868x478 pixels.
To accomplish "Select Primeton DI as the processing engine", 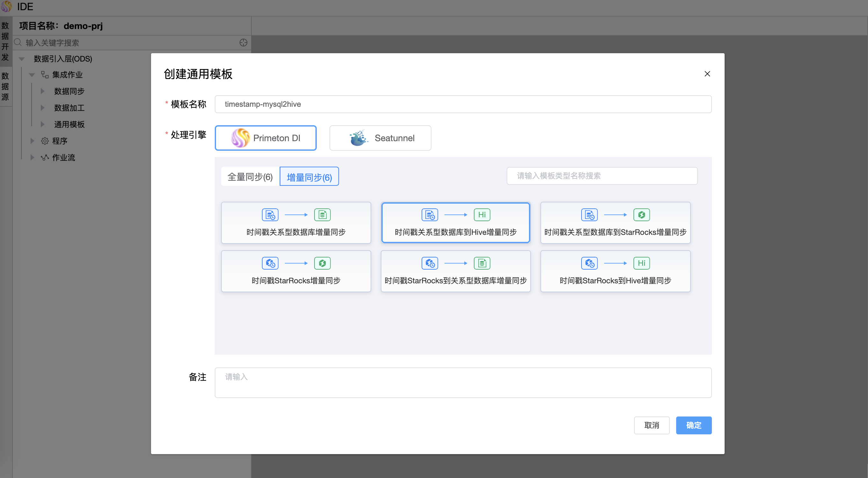I will pos(265,138).
